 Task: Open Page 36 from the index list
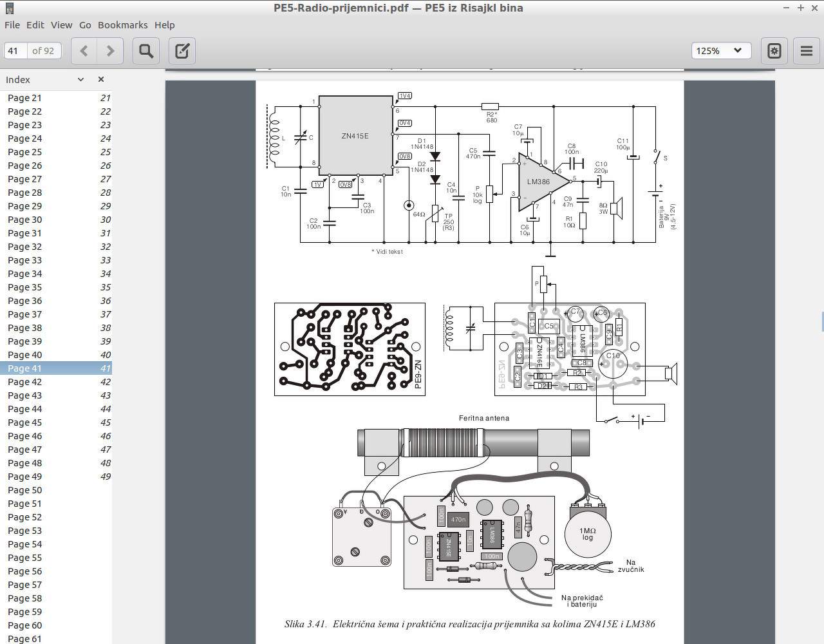pyautogui.click(x=56, y=301)
